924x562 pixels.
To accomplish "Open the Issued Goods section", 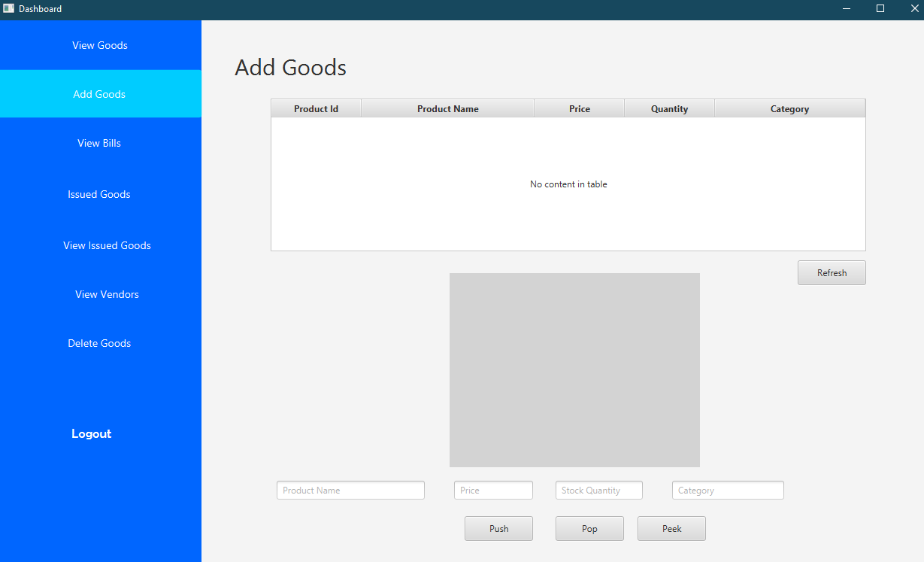I will (x=98, y=194).
